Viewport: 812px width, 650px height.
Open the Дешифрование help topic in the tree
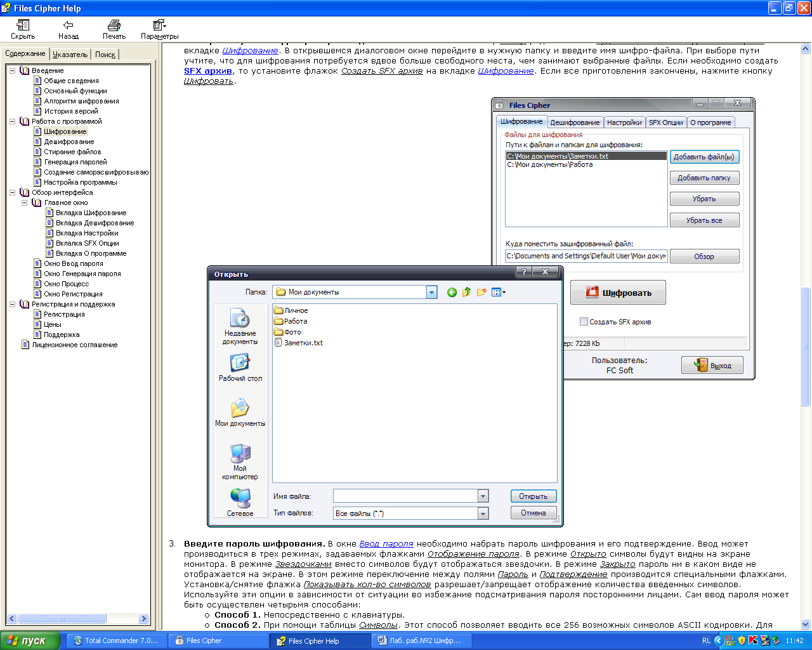69,142
